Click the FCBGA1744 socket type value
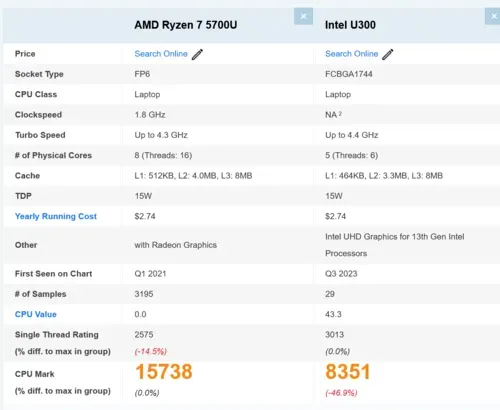Image resolution: width=500 pixels, height=410 pixels. pos(349,74)
